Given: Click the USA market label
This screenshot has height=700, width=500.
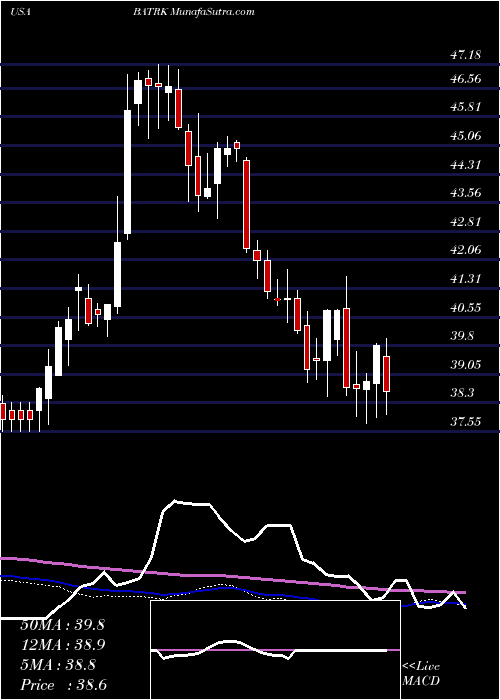Looking at the screenshot, I should point(20,12).
